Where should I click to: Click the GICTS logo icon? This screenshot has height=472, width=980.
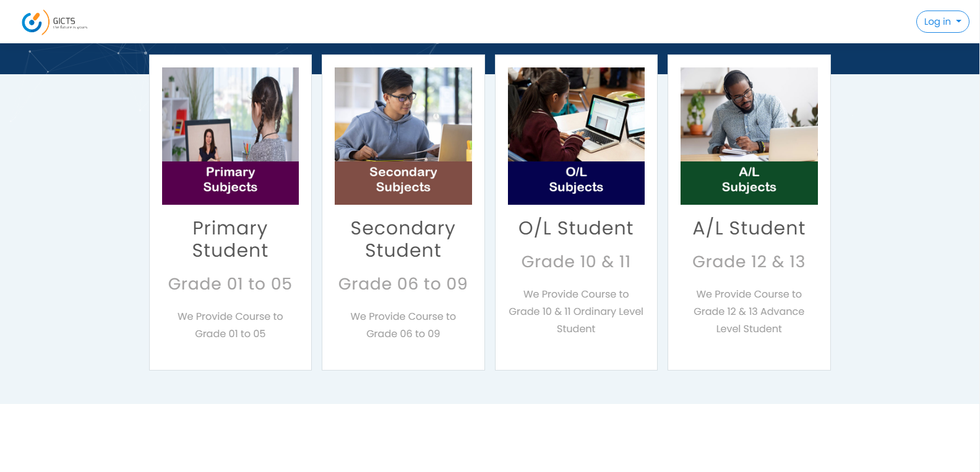[35, 22]
